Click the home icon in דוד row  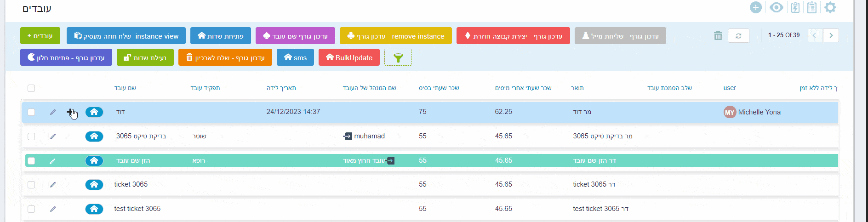[x=94, y=112]
